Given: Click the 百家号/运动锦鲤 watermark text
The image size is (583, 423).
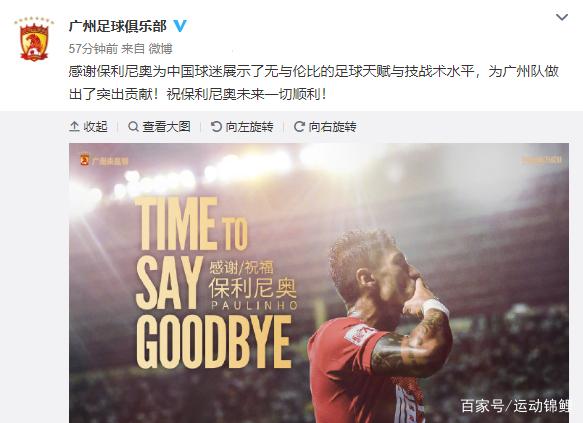Looking at the screenshot, I should point(515,406).
